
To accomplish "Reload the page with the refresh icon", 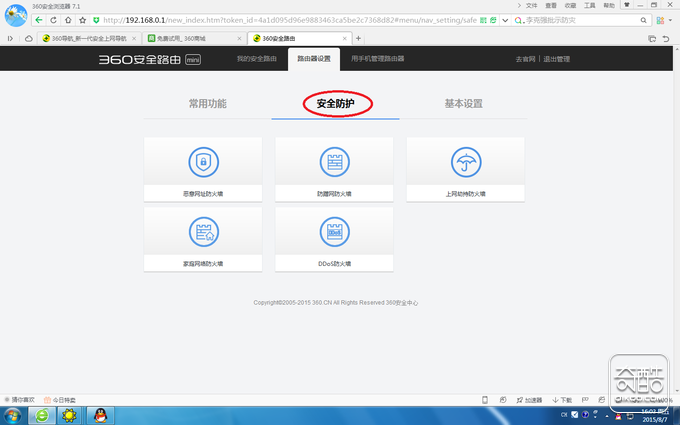I will click(x=53, y=20).
